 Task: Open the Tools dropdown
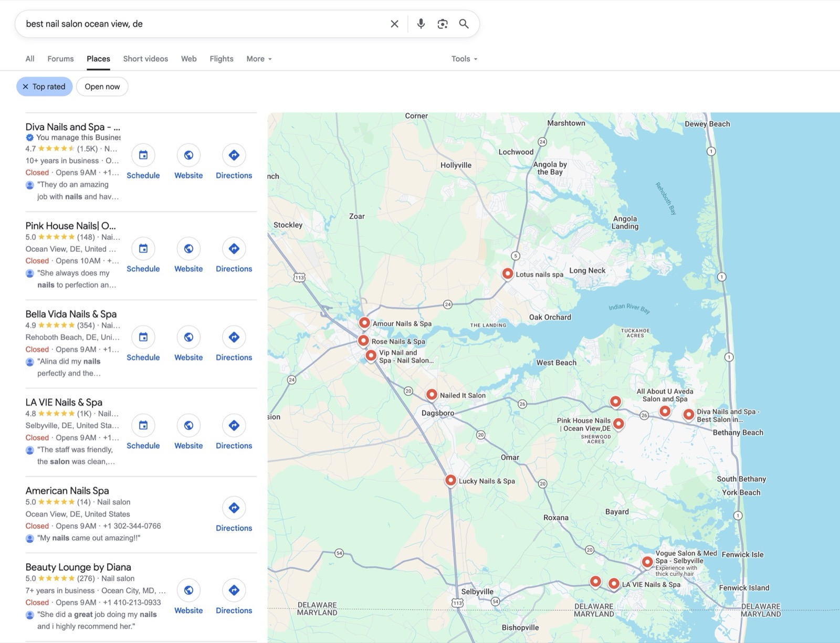click(464, 59)
